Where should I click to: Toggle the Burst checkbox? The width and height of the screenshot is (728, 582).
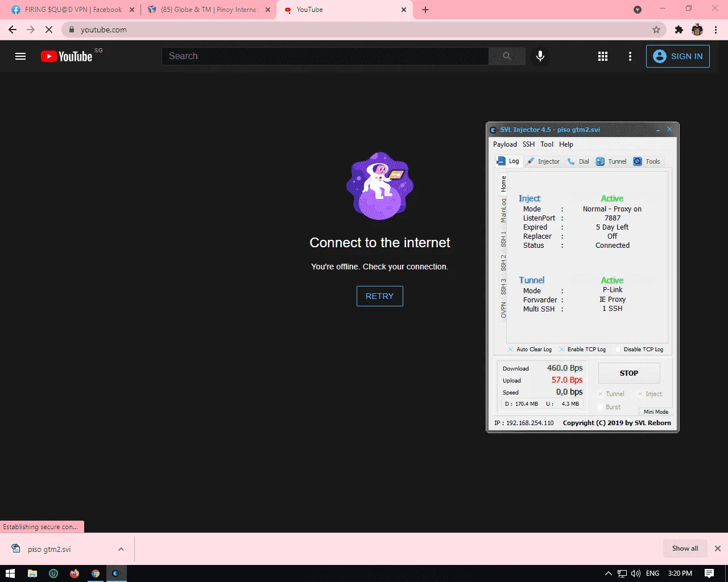pos(600,407)
